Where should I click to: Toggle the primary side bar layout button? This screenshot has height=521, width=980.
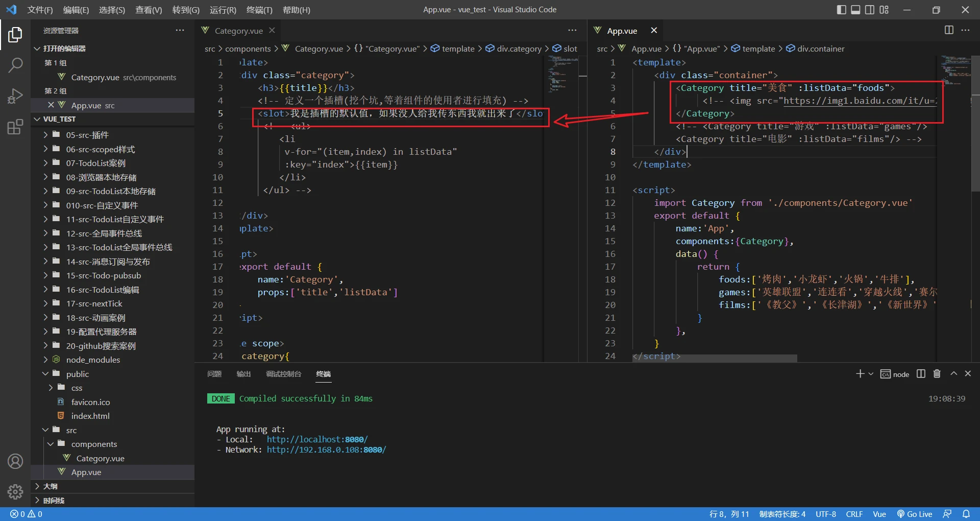(x=841, y=10)
